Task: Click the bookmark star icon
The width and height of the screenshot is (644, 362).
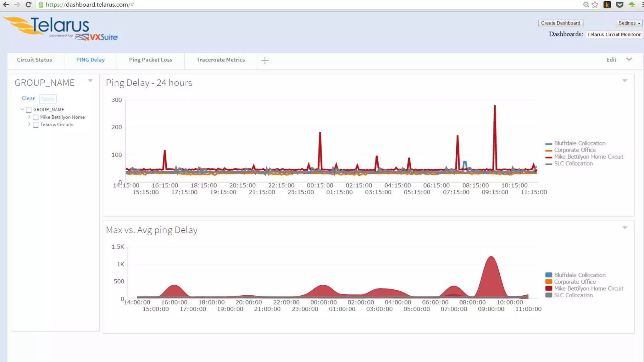Action: [x=595, y=4]
